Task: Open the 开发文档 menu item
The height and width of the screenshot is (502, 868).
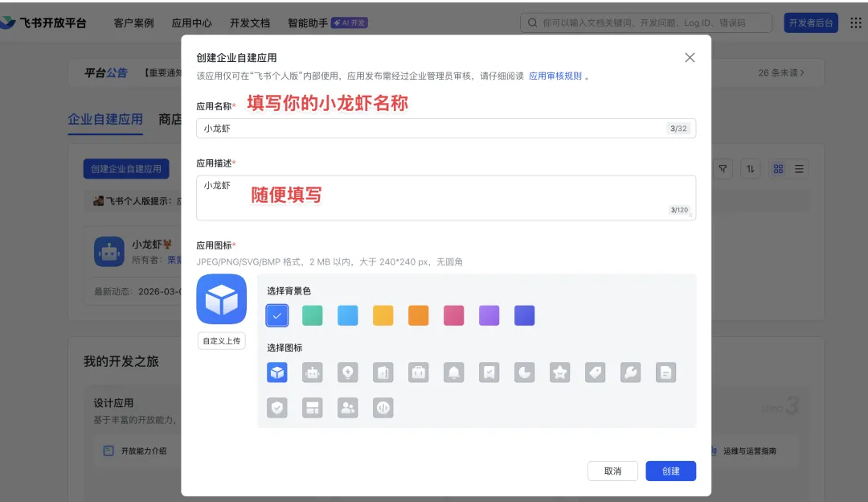Action: [250, 23]
